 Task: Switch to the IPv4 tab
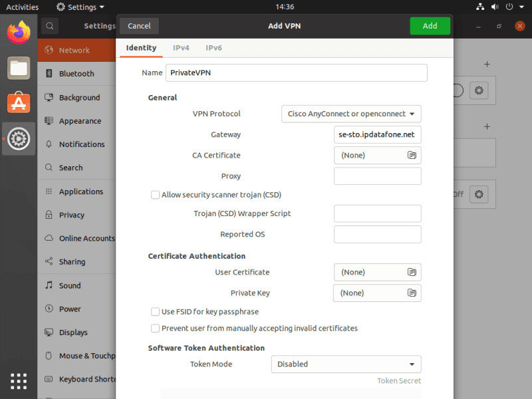coord(181,48)
